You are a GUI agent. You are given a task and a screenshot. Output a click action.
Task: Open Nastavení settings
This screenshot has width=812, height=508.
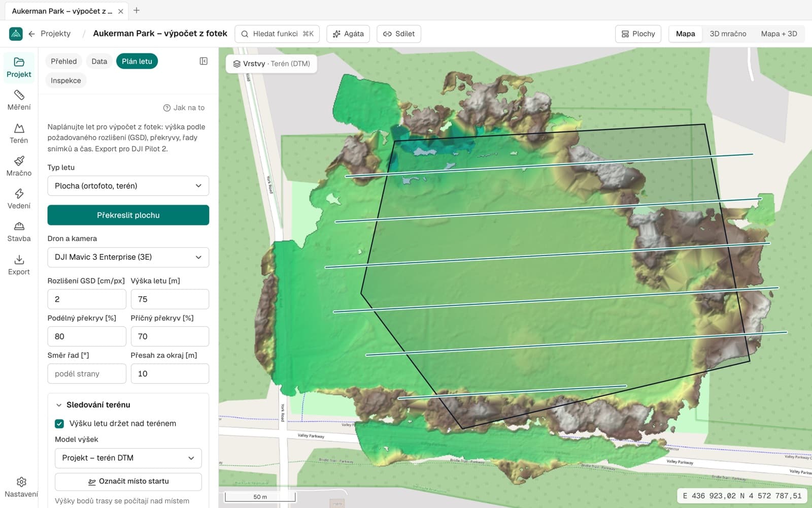(x=21, y=487)
